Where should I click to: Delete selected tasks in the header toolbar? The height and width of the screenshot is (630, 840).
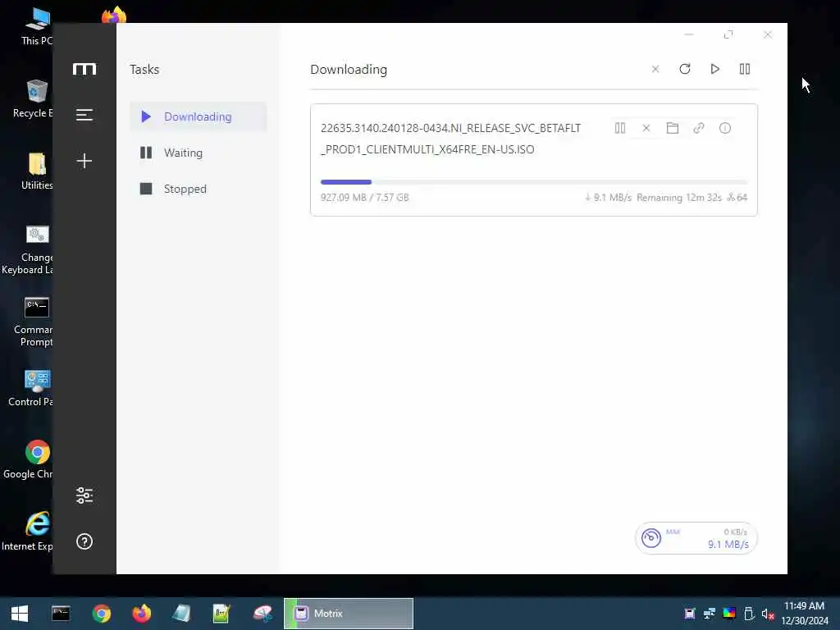point(655,69)
